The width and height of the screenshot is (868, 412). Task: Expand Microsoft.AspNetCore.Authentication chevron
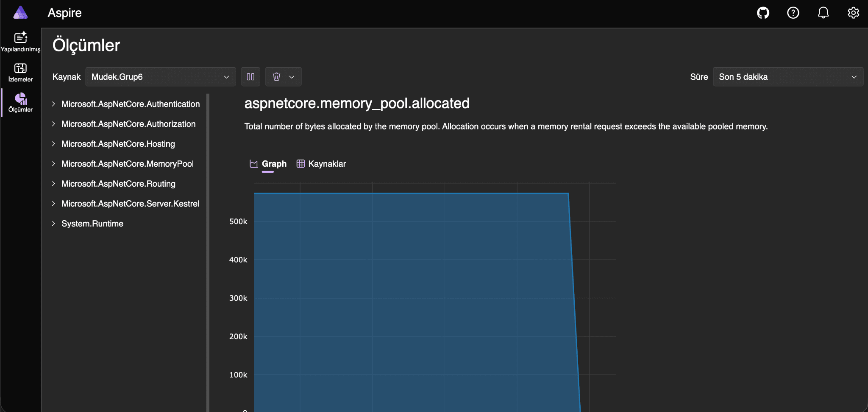[x=53, y=104]
